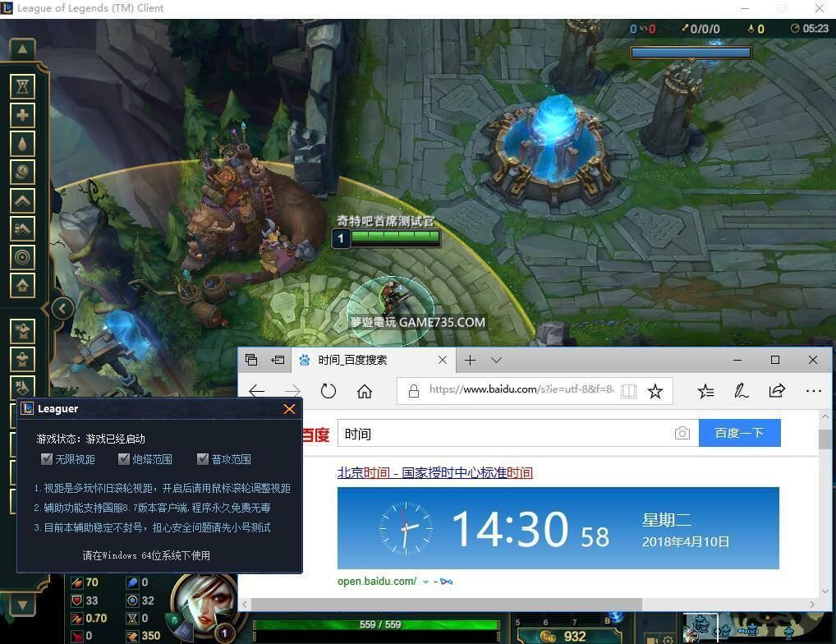Viewport: 836px width, 644px height.
Task: Collapse the sidebar with round left-arrow button
Action: pos(62,308)
